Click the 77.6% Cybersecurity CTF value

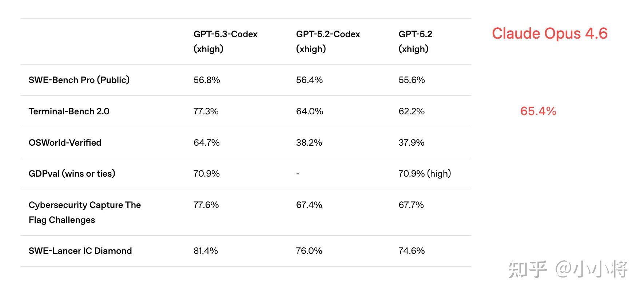[x=206, y=205]
